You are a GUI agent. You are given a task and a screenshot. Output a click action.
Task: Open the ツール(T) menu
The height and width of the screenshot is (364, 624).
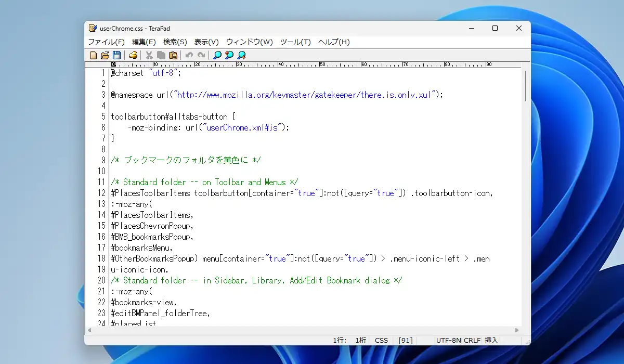pos(295,42)
